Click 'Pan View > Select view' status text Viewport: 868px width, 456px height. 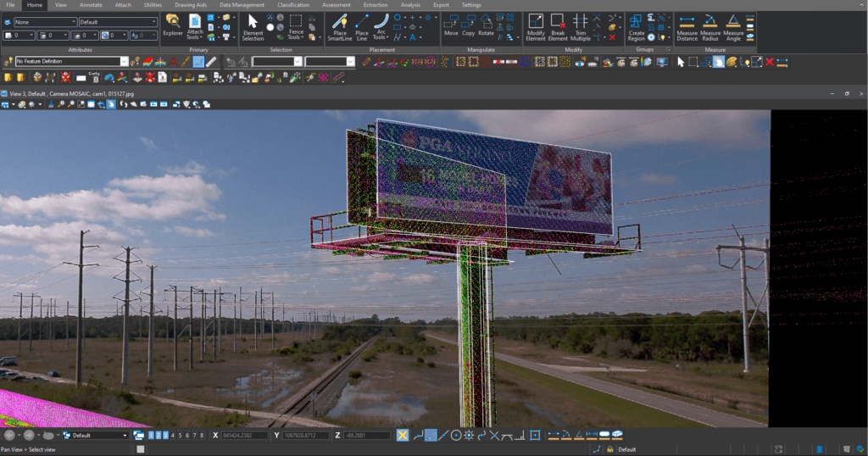click(x=28, y=450)
